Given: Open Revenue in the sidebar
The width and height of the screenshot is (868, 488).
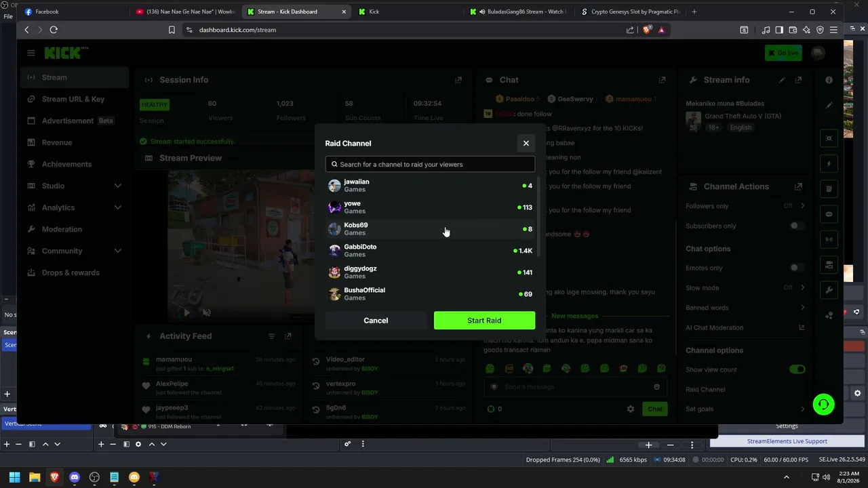Looking at the screenshot, I should pyautogui.click(x=74, y=142).
